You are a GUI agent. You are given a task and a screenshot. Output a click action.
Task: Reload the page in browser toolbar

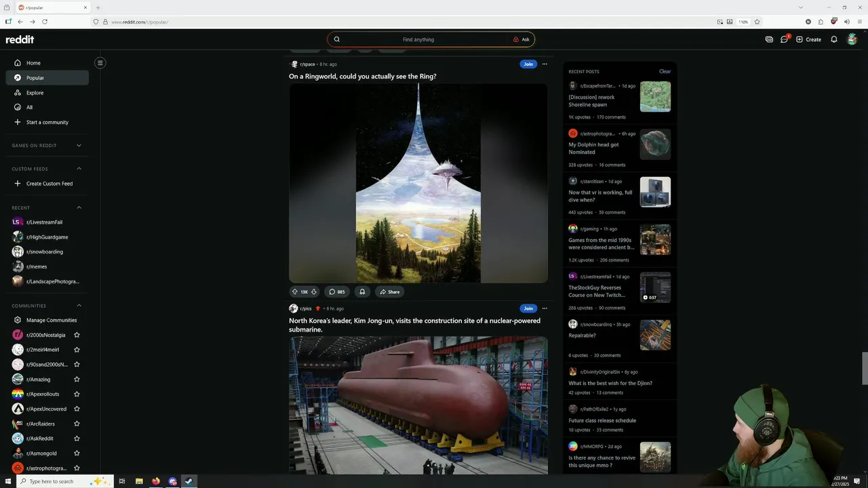pos(45,22)
